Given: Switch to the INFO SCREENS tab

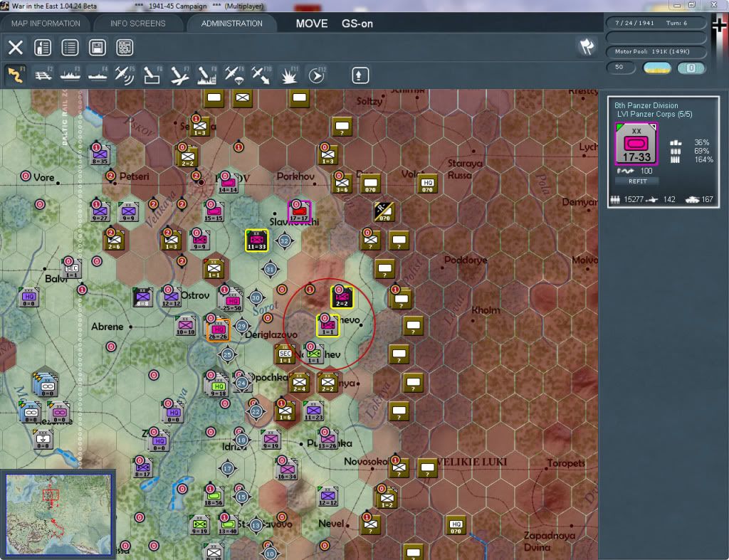Looking at the screenshot, I should tap(137, 23).
